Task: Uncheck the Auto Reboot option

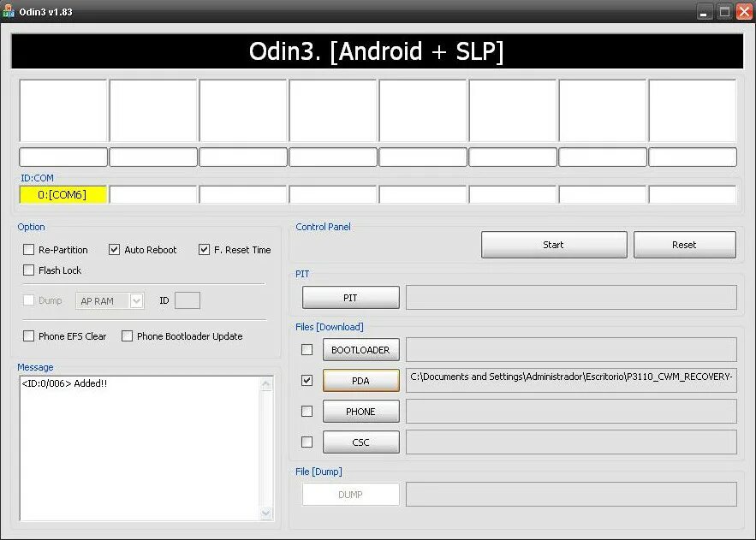Action: (x=114, y=250)
